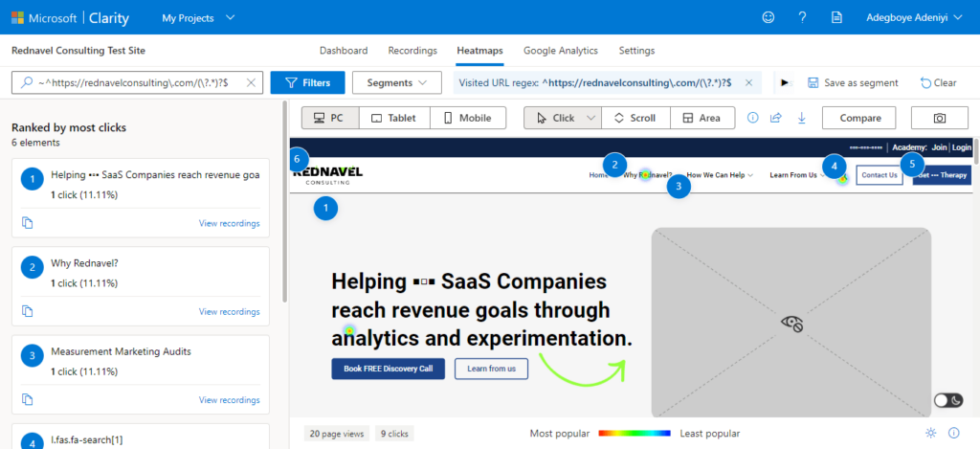The height and width of the screenshot is (449, 980).
Task: Click the Login link in site top bar
Action: (x=962, y=147)
